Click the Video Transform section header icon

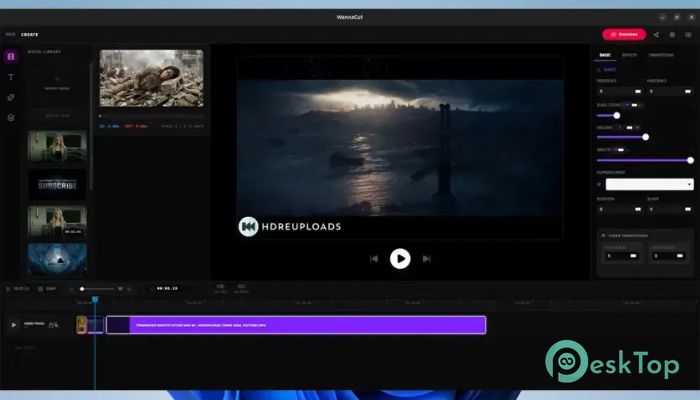click(x=604, y=235)
